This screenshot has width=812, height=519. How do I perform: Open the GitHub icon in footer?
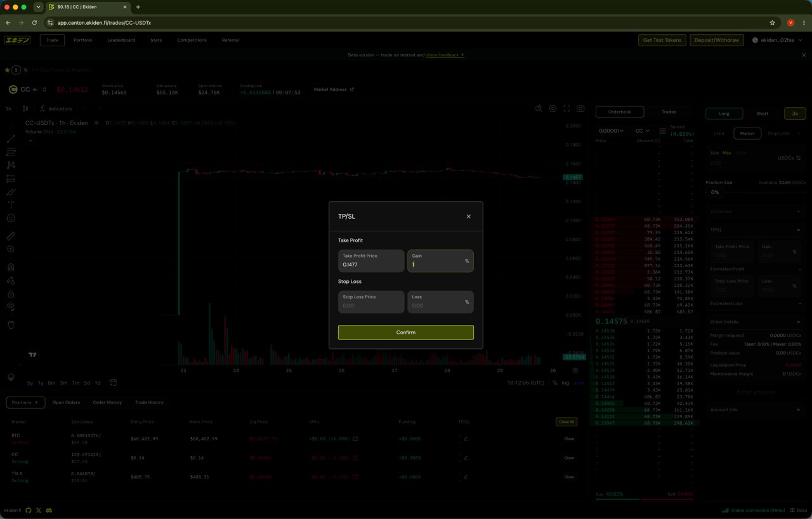(x=29, y=510)
